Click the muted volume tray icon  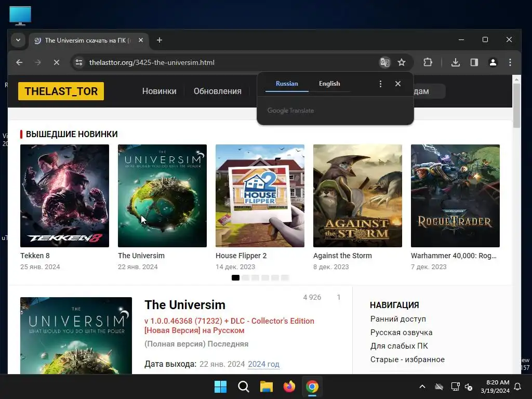[469, 387]
